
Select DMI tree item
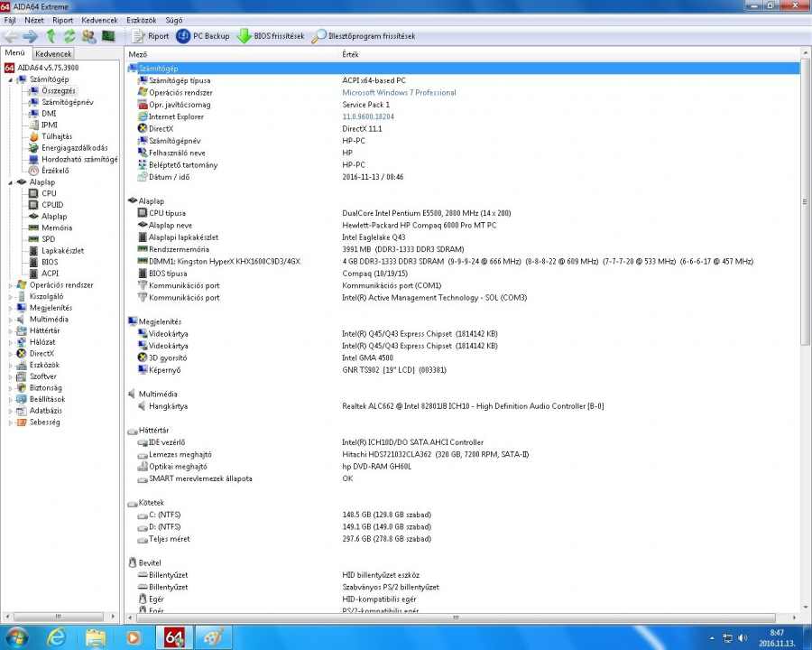(x=49, y=114)
